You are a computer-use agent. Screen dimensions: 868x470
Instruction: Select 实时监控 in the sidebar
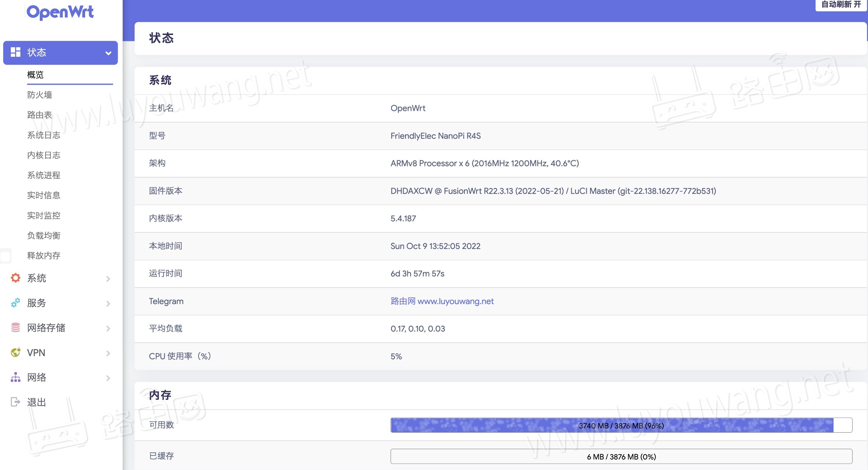44,216
